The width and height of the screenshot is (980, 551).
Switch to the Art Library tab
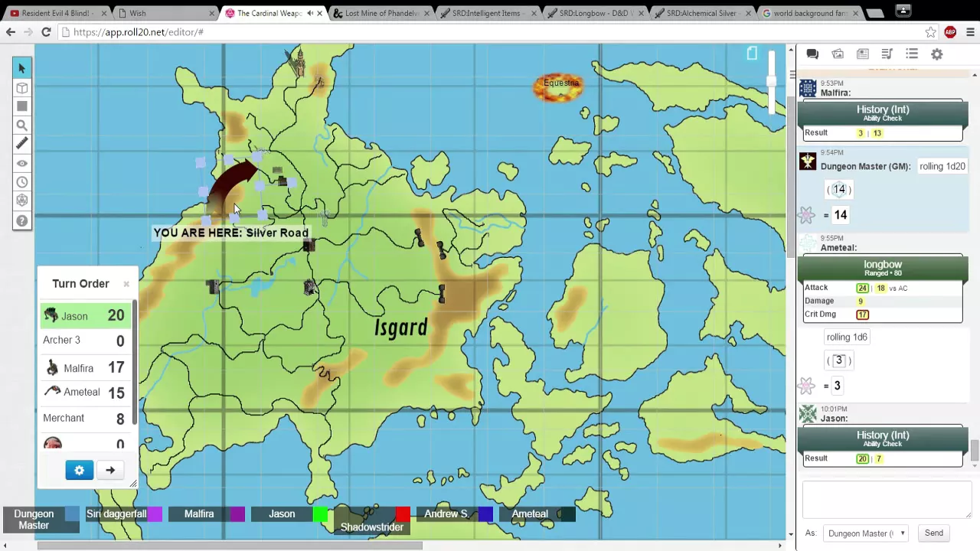tap(838, 54)
